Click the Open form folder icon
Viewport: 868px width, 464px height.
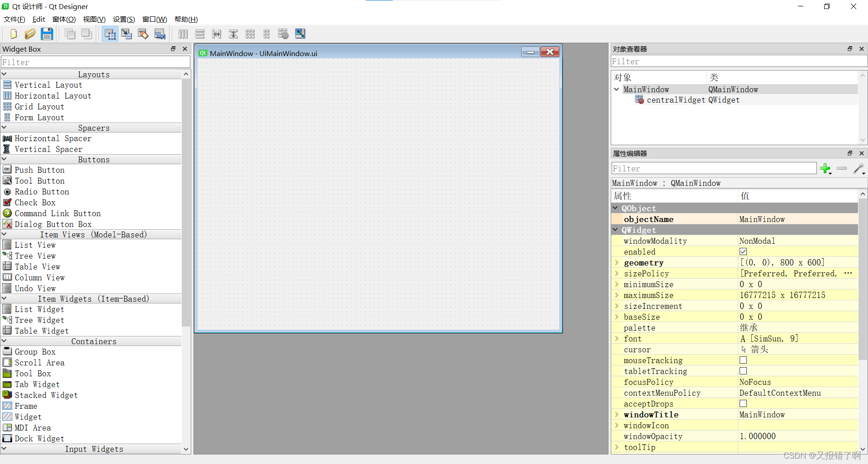point(30,34)
